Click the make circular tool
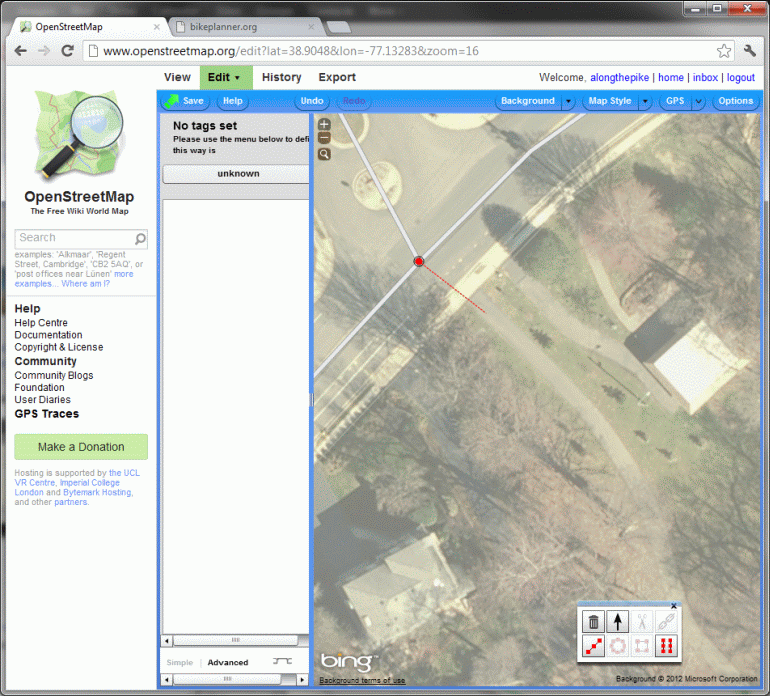Image resolution: width=770 pixels, height=696 pixels. click(x=618, y=646)
